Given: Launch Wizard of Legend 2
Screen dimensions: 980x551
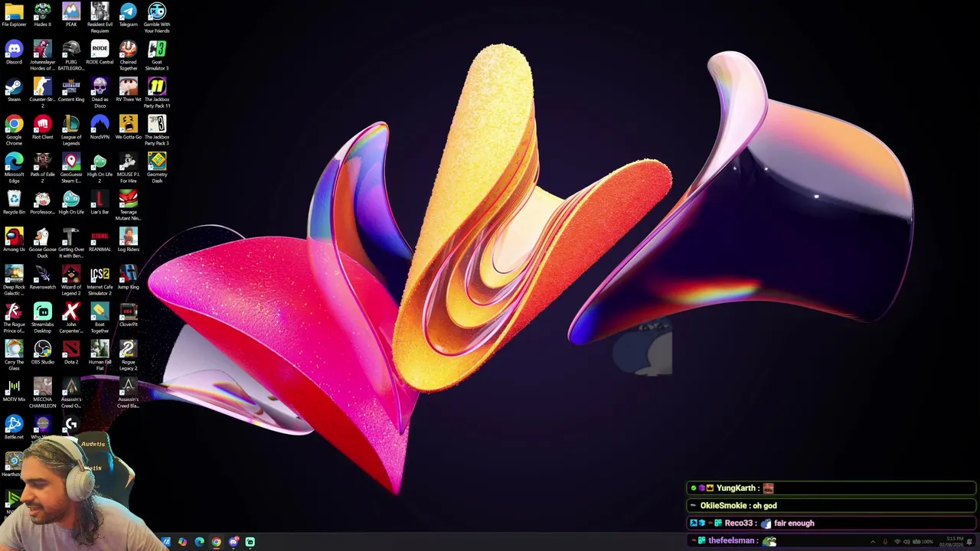Looking at the screenshot, I should click(71, 281).
